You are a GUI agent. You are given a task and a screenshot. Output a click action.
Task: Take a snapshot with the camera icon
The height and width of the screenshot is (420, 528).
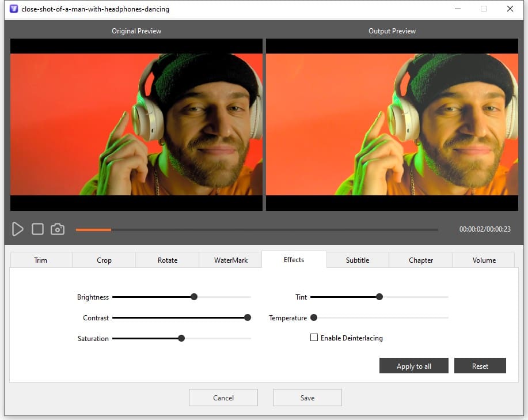[x=58, y=229]
